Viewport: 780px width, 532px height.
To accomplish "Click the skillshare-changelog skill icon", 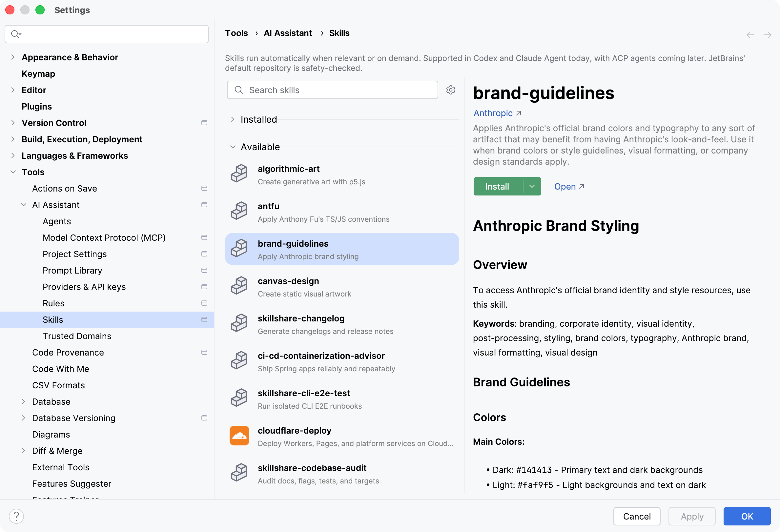I will pyautogui.click(x=239, y=323).
